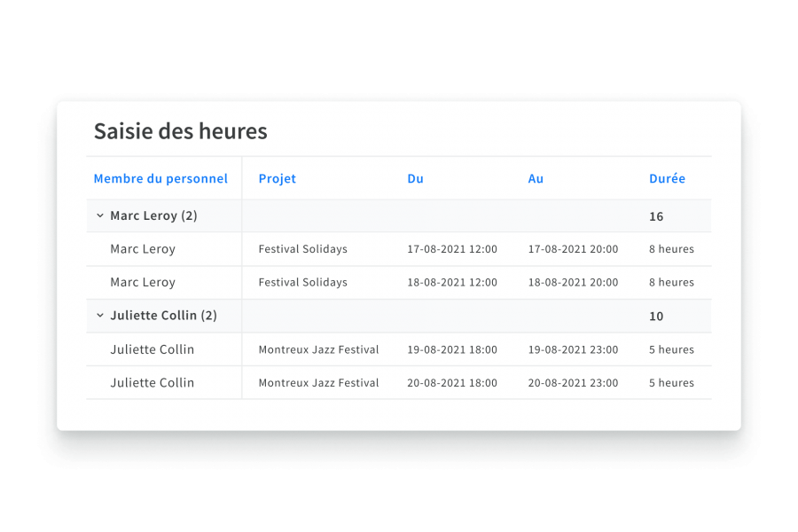This screenshot has width=798, height=532.
Task: Open the first Montreux Jazz Festival entry
Action: (317, 349)
